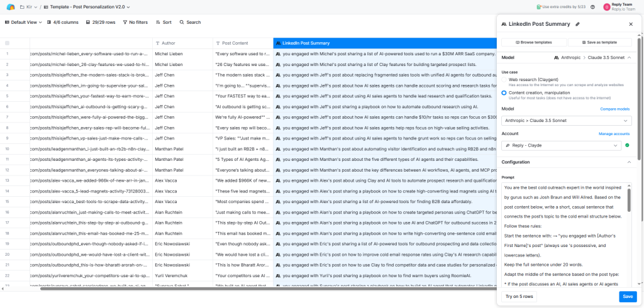Screen dimensions: 644x308
Task: Click the Browse templates button
Action: pyautogui.click(x=533, y=42)
